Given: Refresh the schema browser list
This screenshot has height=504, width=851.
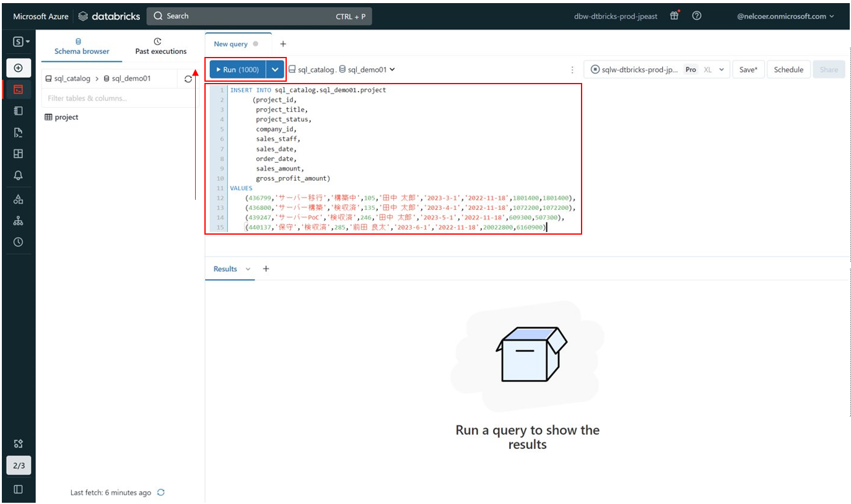Looking at the screenshot, I should pyautogui.click(x=188, y=79).
